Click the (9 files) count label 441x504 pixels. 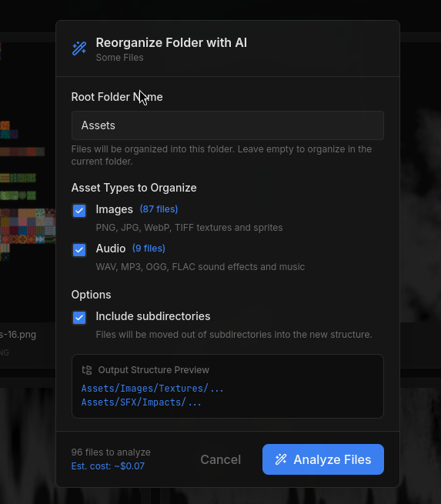(149, 248)
